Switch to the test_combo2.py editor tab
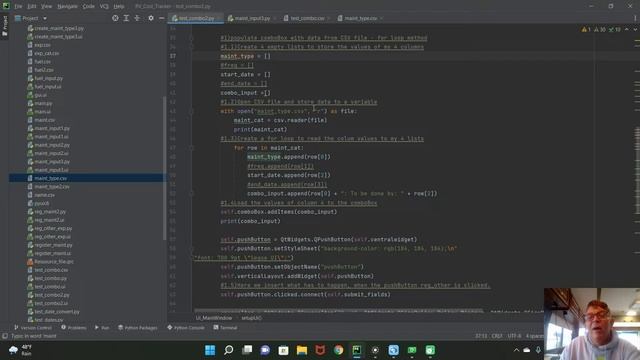Image resolution: width=640 pixels, height=360 pixels. pyautogui.click(x=196, y=18)
